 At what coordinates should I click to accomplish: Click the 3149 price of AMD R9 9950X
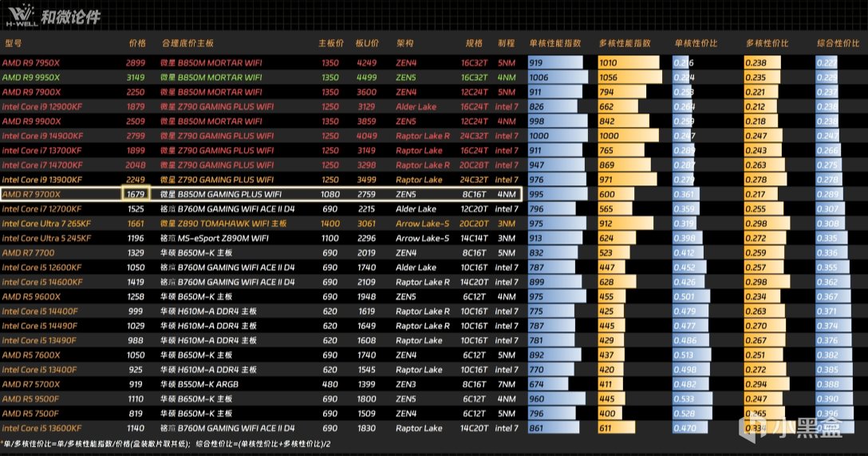point(136,77)
